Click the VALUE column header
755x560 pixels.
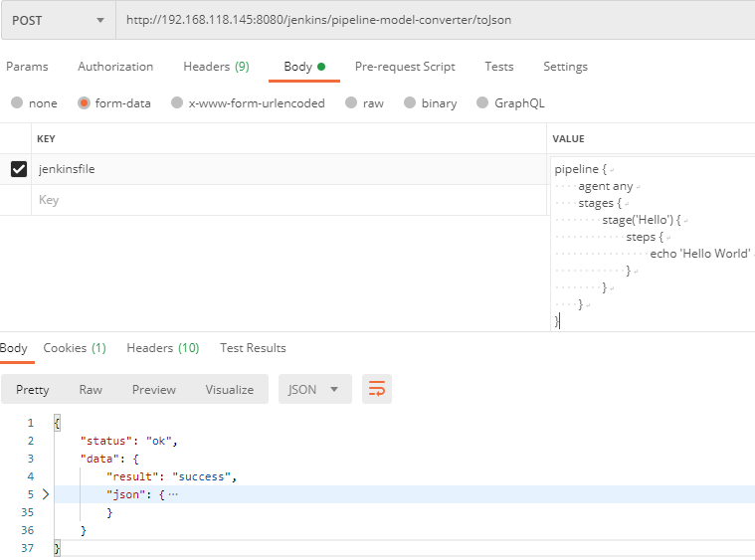click(x=568, y=138)
